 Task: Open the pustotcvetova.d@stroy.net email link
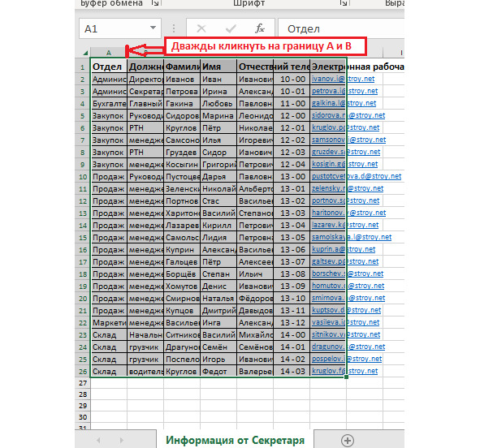pos(357,176)
